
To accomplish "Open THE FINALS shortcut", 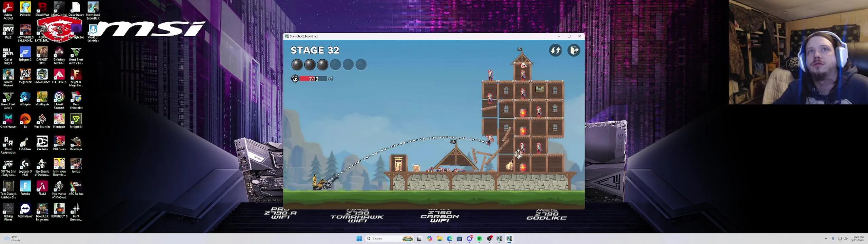I will (59, 76).
